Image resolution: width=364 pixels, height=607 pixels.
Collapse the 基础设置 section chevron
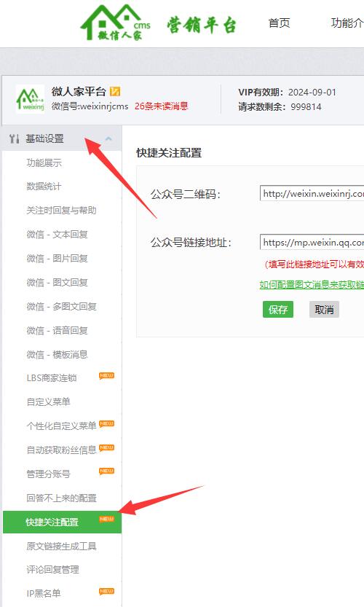pyautogui.click(x=108, y=138)
